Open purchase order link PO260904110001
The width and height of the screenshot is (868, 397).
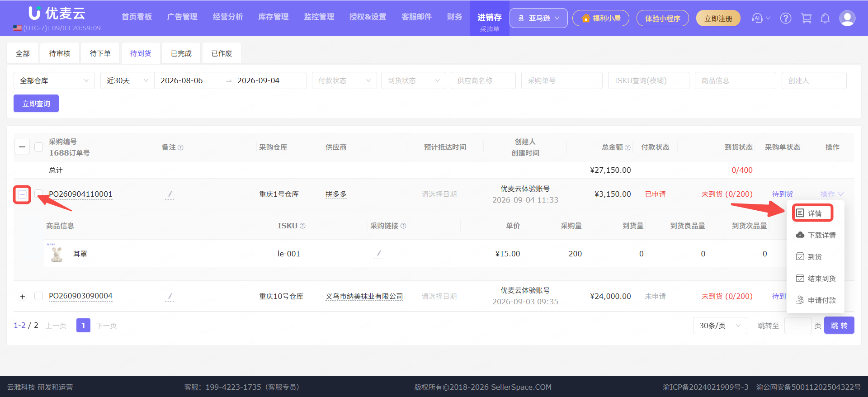click(x=80, y=194)
